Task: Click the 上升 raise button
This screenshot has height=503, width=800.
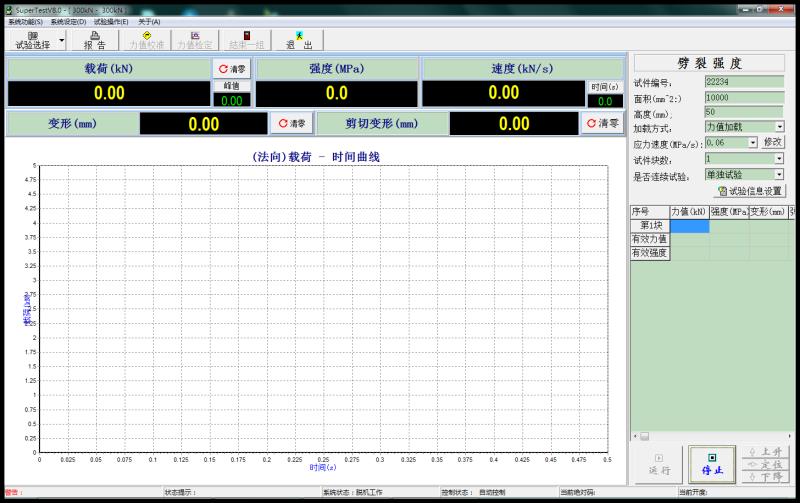Action: (765, 452)
